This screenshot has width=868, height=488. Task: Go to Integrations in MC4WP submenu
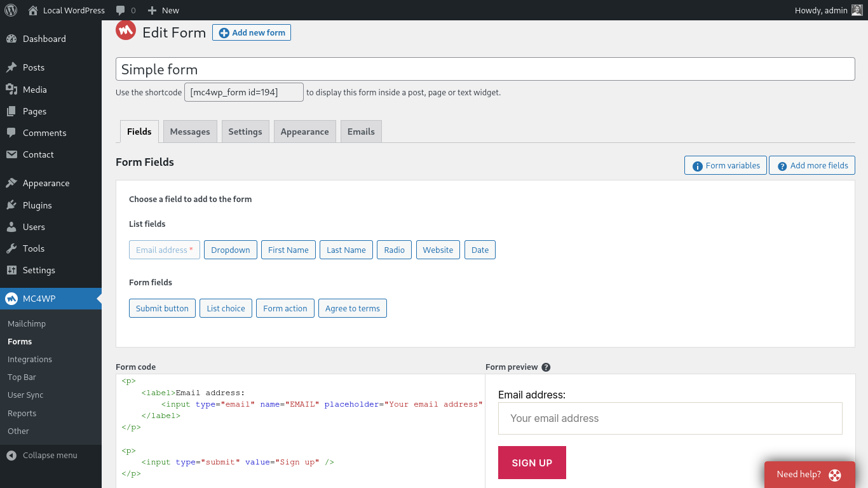pyautogui.click(x=30, y=359)
